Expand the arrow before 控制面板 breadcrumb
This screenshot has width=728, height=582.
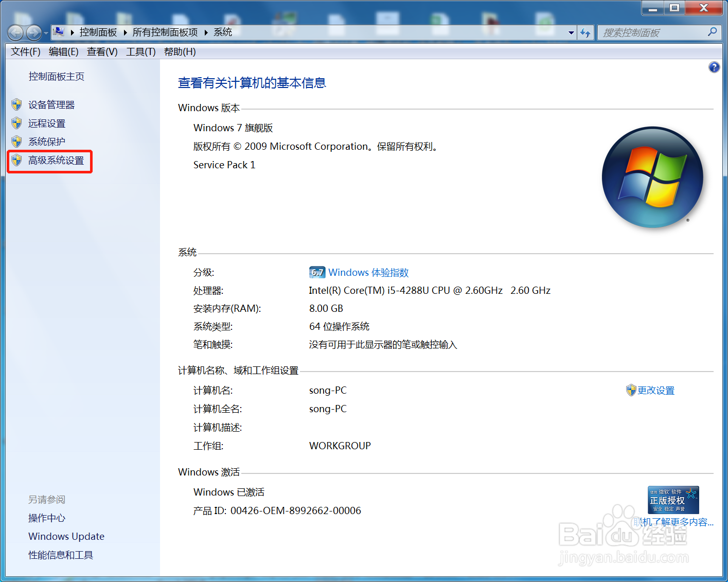click(x=72, y=32)
